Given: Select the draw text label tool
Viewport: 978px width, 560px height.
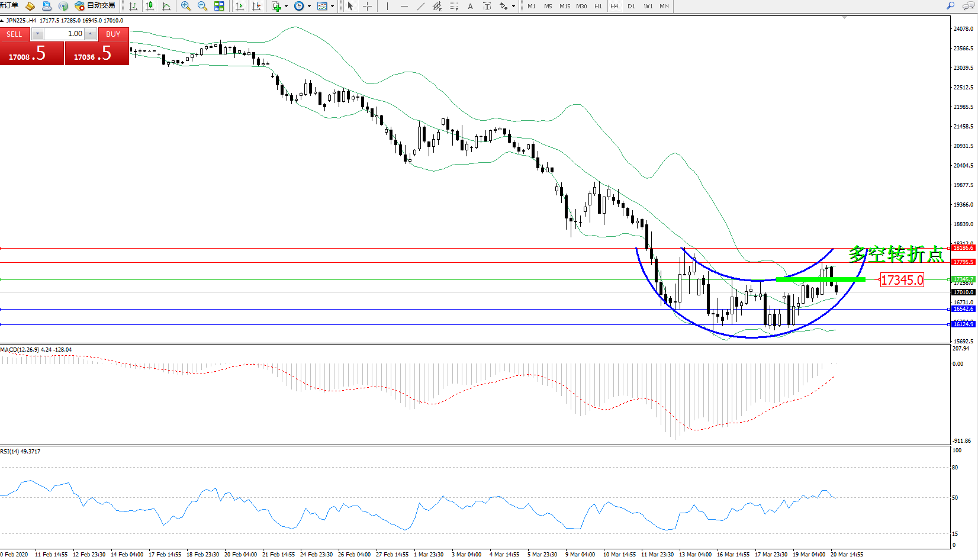Looking at the screenshot, I should click(487, 6).
